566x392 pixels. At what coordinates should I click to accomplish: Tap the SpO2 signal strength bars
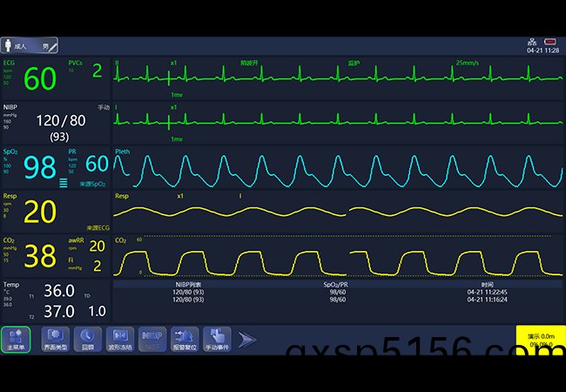coord(64,183)
